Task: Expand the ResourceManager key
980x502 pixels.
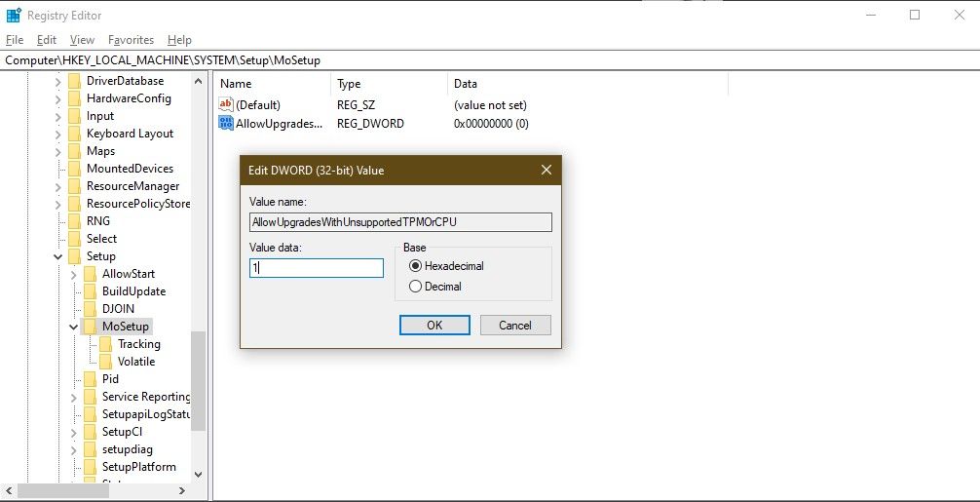Action: coord(58,185)
